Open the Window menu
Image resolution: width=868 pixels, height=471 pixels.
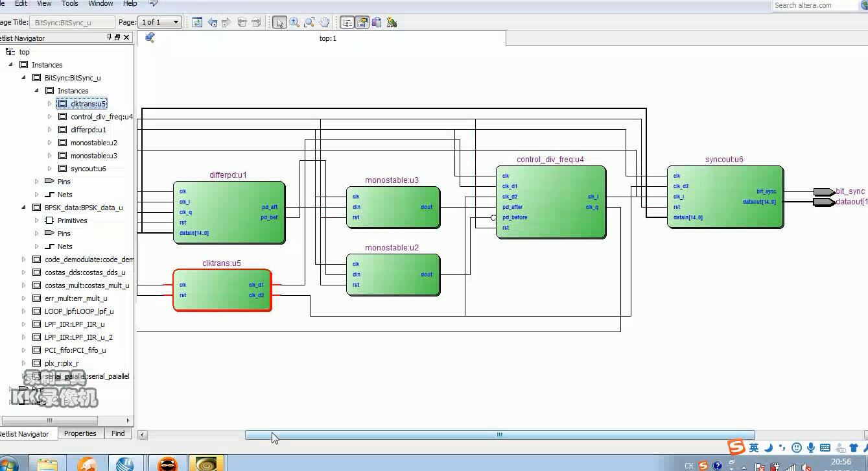pos(100,3)
